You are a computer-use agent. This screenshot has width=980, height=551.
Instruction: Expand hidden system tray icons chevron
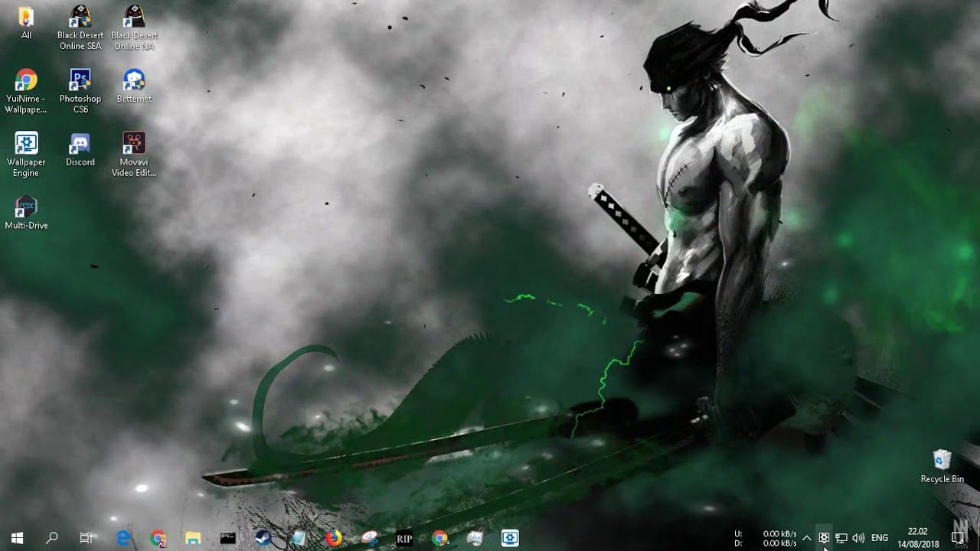point(806,538)
